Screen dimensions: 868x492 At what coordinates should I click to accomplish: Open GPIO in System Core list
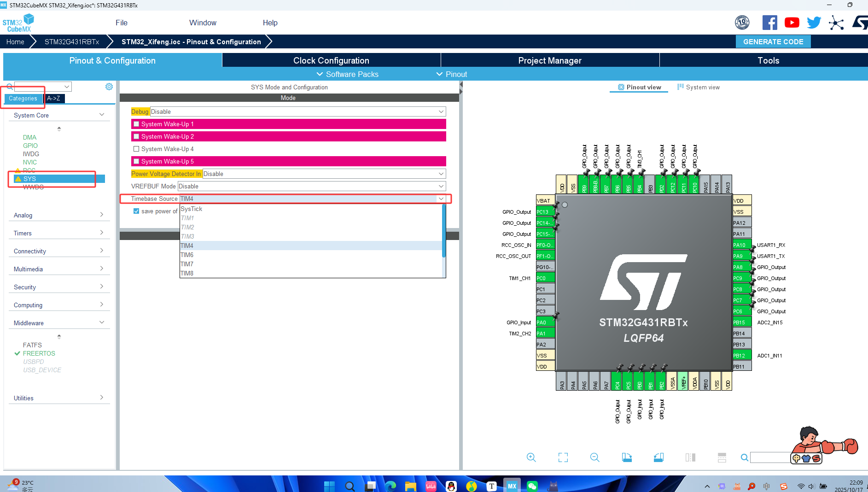[x=30, y=146]
